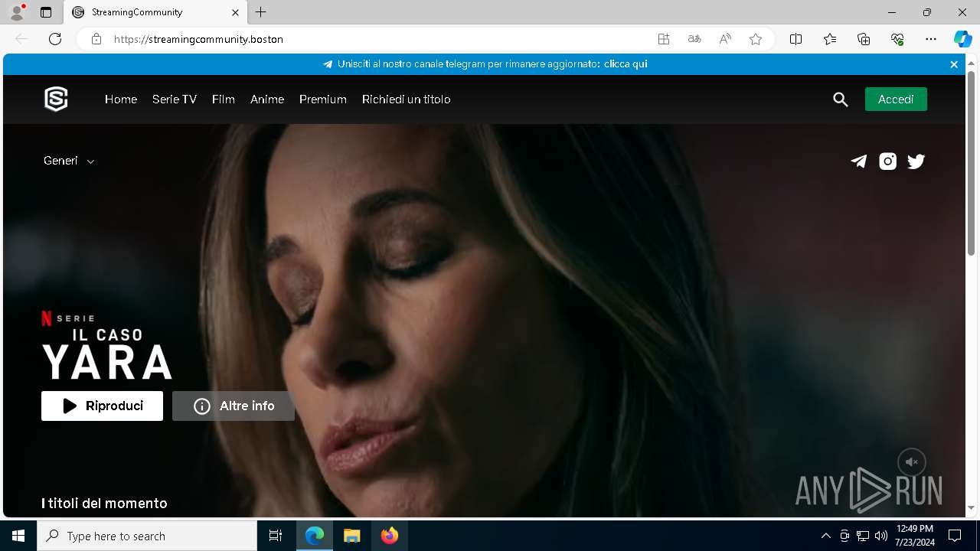Click the StreamingCommunity logo icon
The image size is (980, 551).
click(56, 99)
